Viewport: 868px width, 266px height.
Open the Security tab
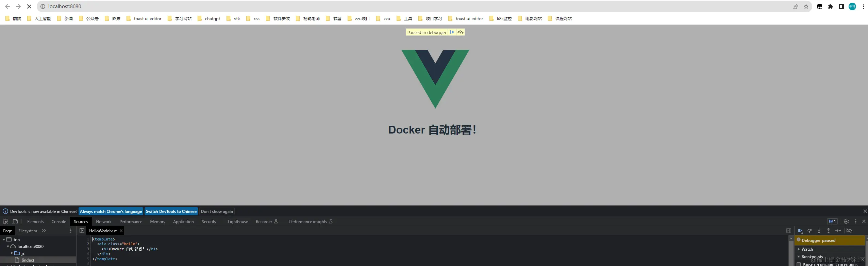[x=209, y=221]
